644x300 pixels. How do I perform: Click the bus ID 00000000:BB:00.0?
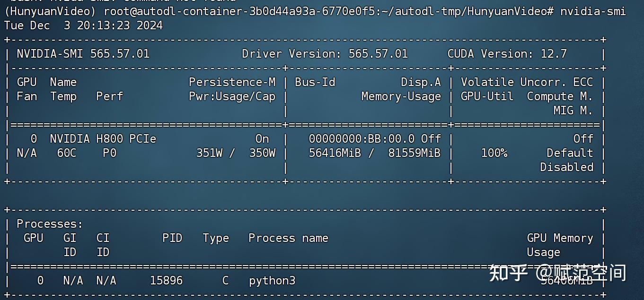click(362, 139)
